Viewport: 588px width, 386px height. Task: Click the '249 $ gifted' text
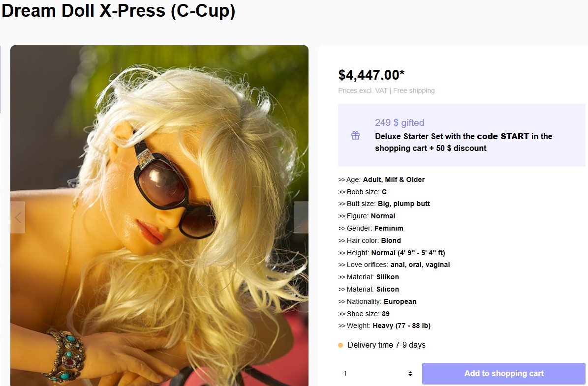[x=400, y=122]
